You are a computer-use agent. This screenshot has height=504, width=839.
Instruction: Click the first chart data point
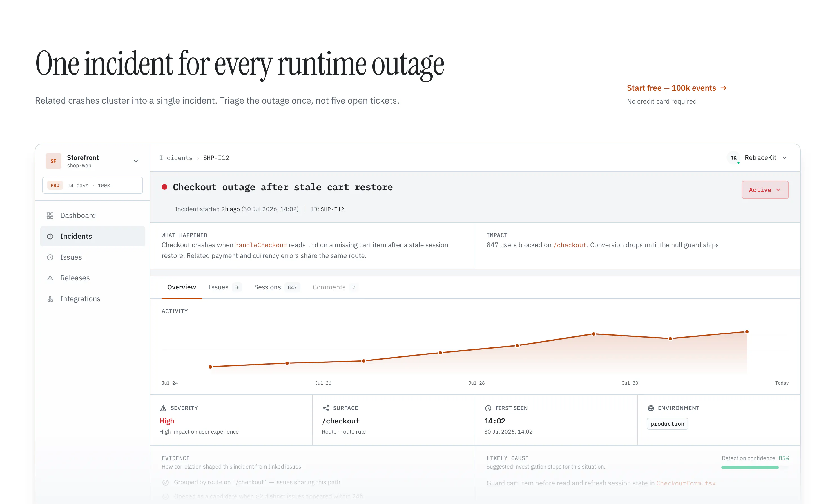pyautogui.click(x=211, y=367)
